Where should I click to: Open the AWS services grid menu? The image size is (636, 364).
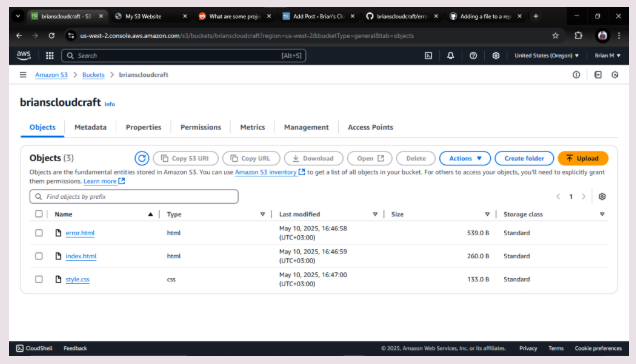click(49, 56)
